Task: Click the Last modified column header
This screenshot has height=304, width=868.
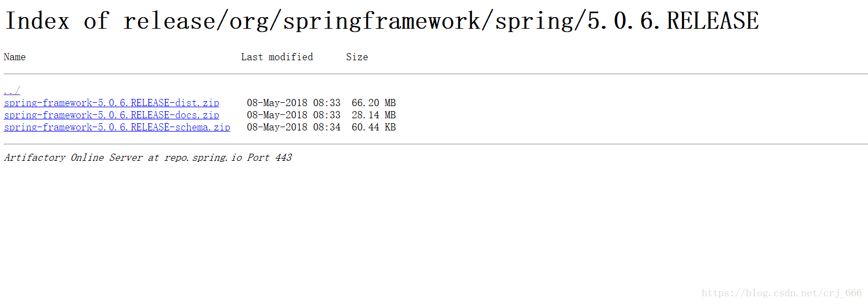Action: pos(277,57)
